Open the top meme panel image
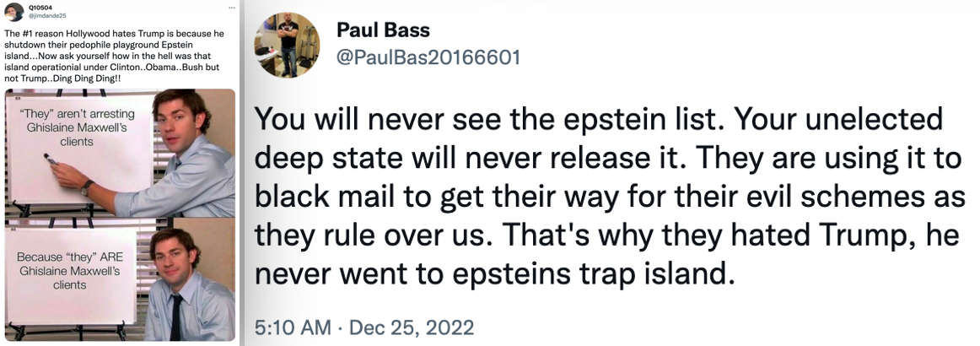 [x=120, y=153]
